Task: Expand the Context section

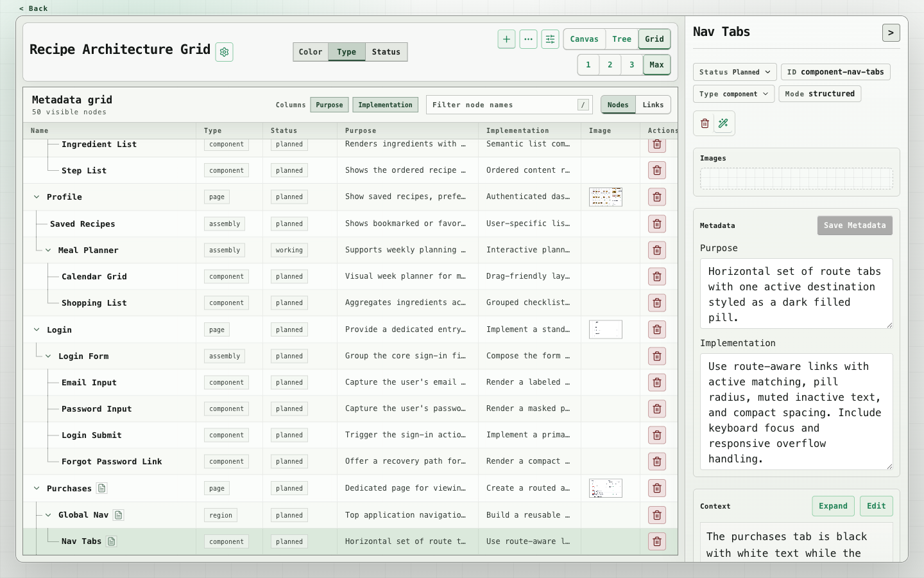Action: [833, 506]
